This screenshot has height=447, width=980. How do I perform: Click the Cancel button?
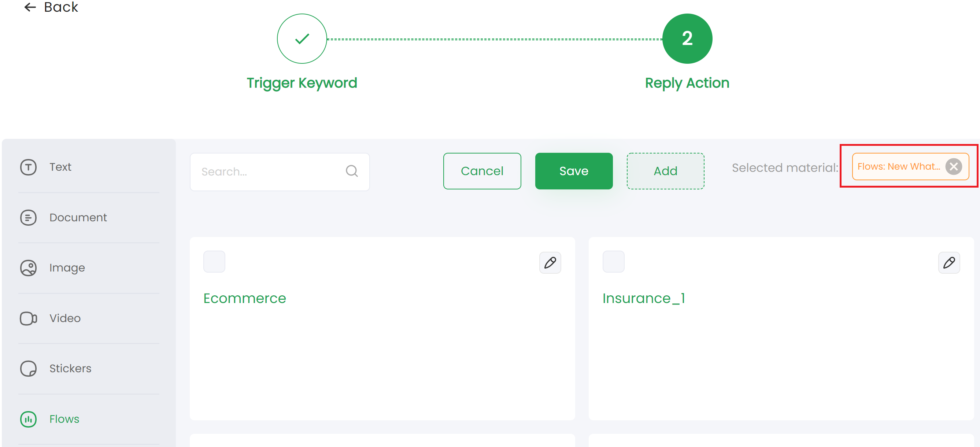point(482,171)
